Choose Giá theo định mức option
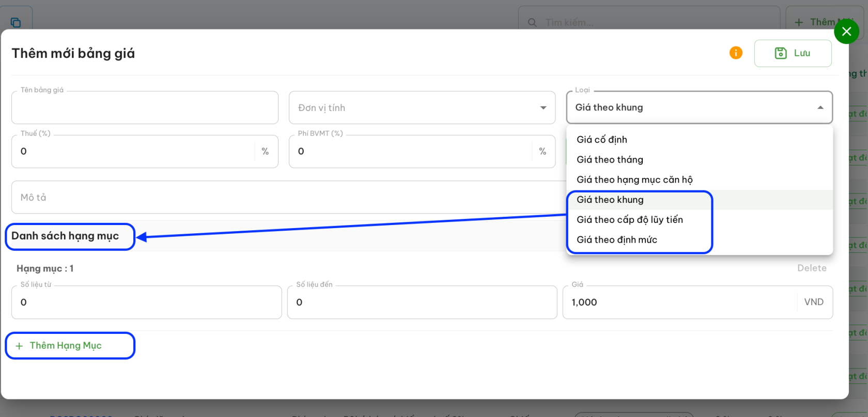 coord(700,239)
